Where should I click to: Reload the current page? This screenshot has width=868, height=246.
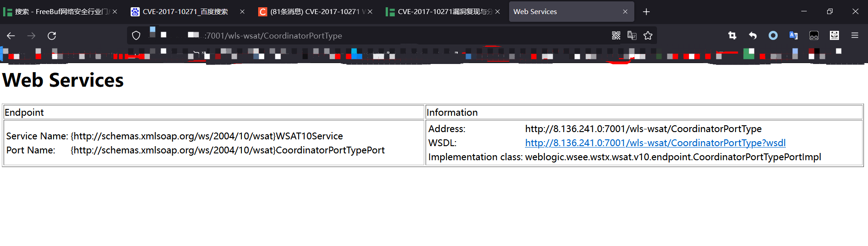(52, 35)
